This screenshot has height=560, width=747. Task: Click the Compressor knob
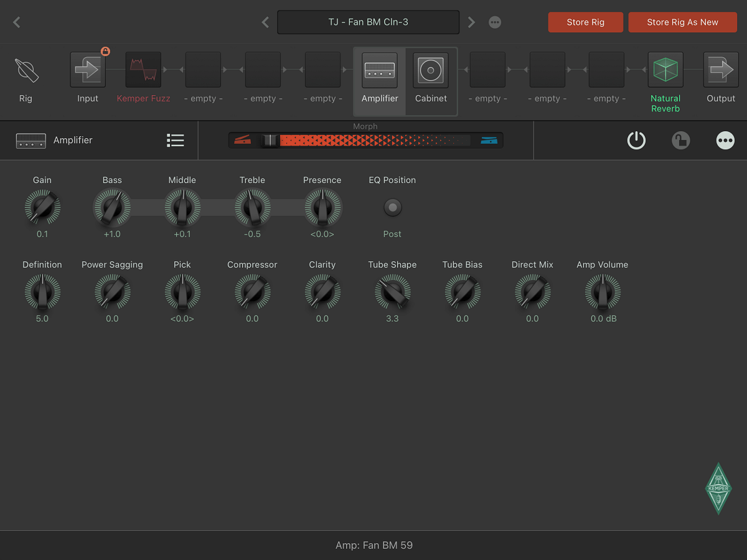(253, 292)
